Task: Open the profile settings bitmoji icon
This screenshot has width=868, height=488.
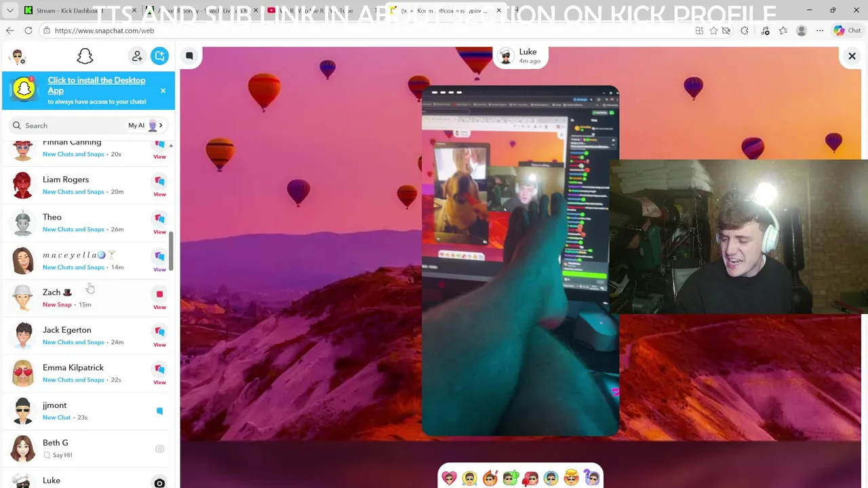Action: (18, 56)
